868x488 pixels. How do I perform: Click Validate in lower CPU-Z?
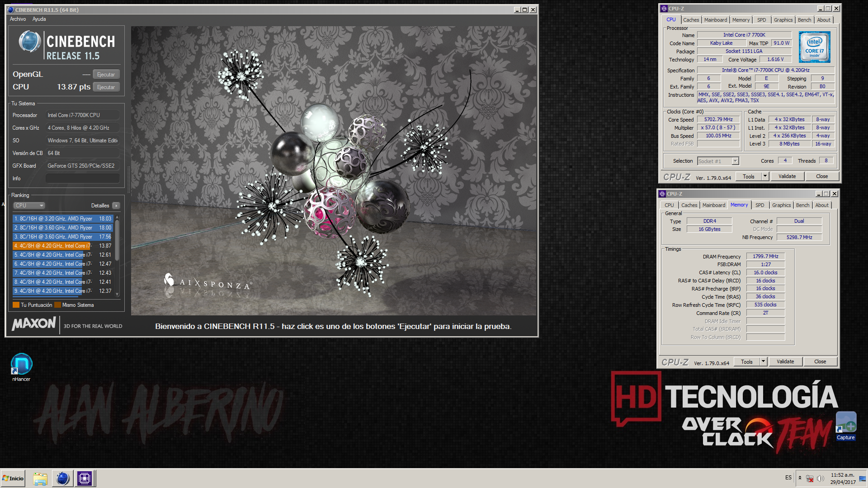[x=785, y=362]
